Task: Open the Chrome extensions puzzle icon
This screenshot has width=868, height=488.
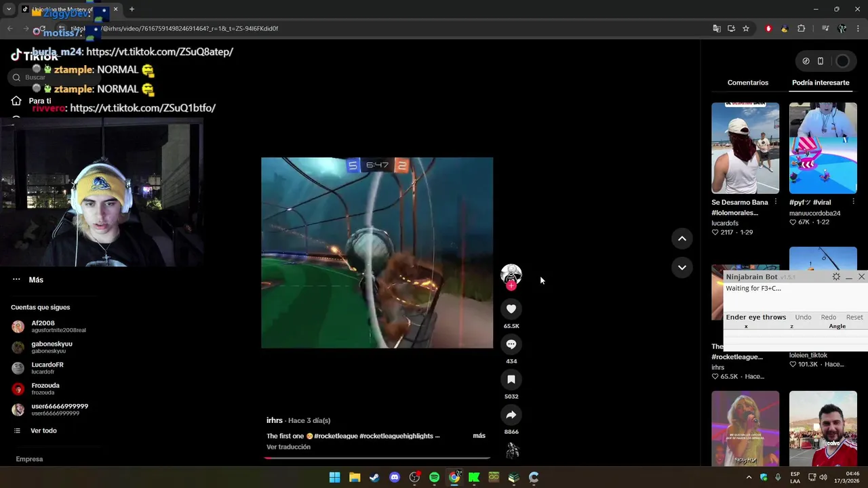Action: [x=802, y=28]
